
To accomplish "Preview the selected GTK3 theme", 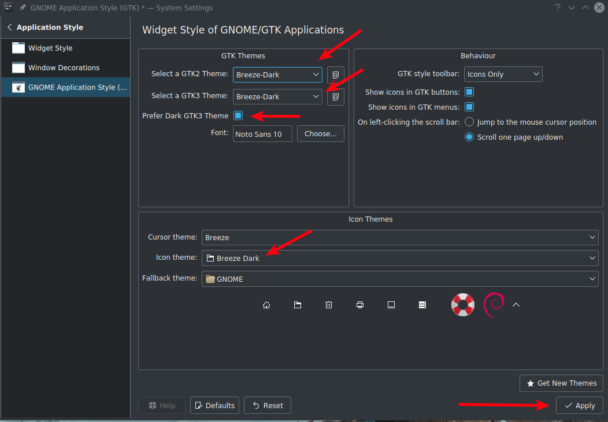I will [x=336, y=97].
